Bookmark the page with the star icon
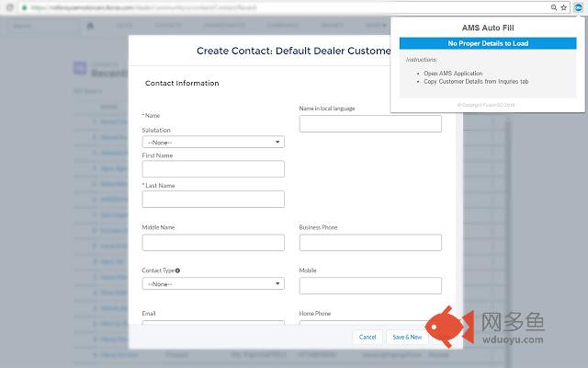 563,7
